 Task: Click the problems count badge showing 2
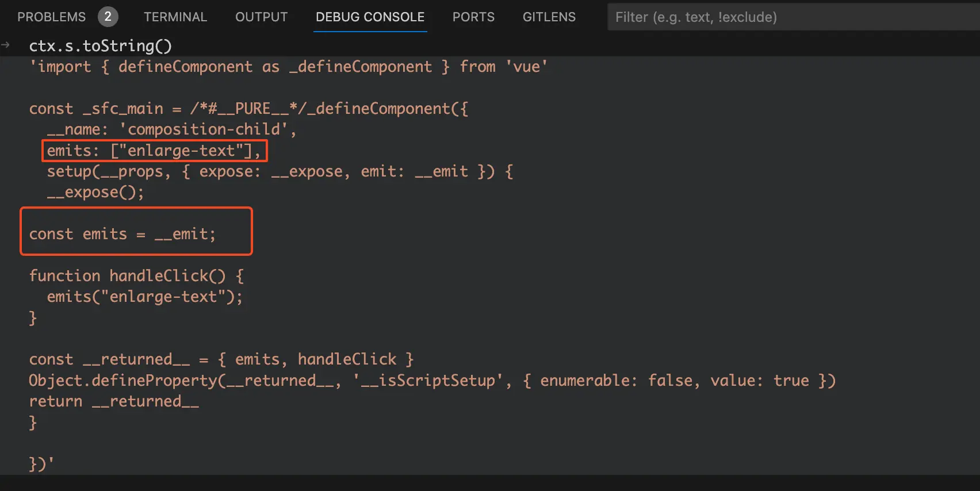coord(108,17)
